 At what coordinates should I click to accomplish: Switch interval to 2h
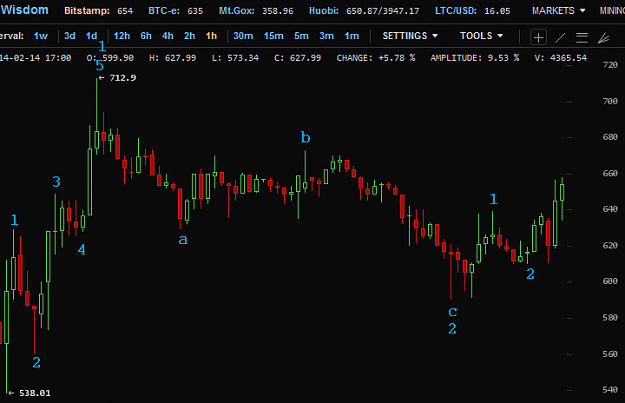point(189,36)
